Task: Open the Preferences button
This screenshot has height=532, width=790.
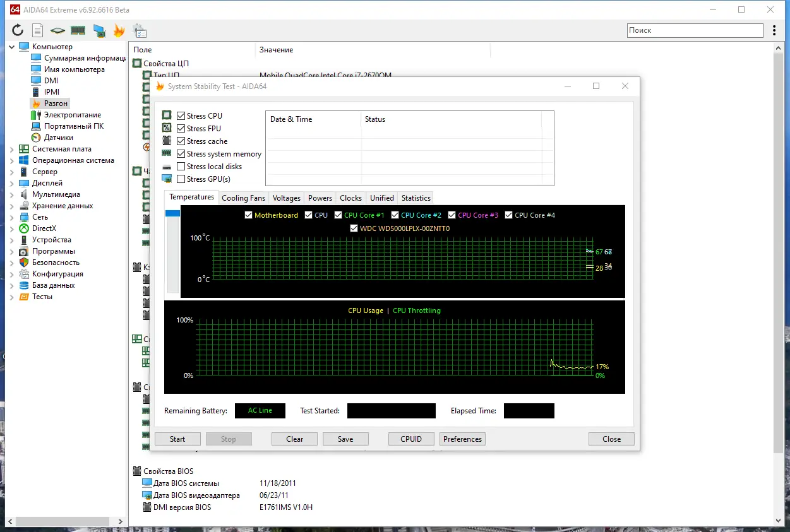Action: [463, 439]
